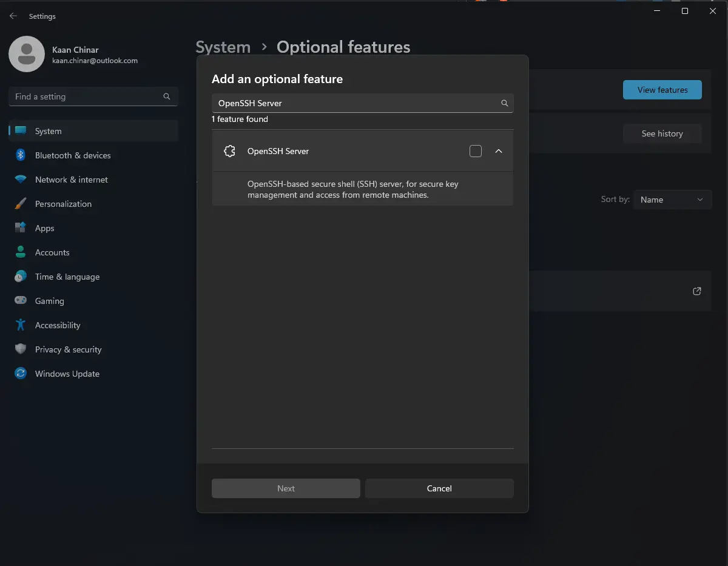Minimize the Settings window
The image size is (728, 566).
pos(657,11)
